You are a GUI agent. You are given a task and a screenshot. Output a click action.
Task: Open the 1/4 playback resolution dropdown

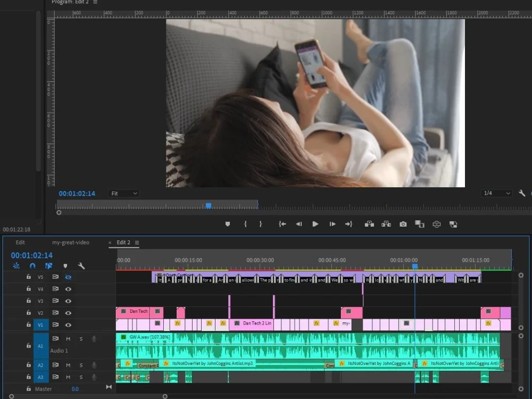[496, 193]
